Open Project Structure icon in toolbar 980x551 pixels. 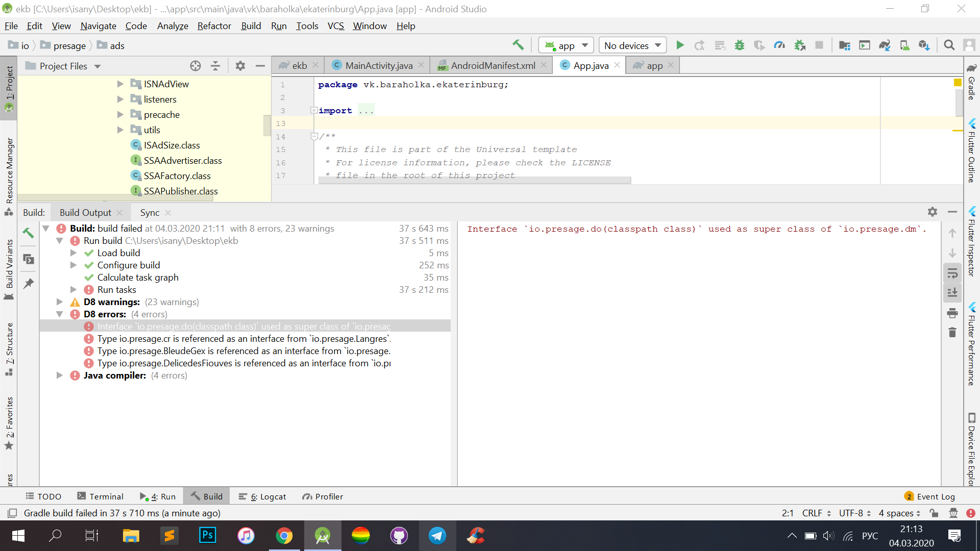[845, 45]
